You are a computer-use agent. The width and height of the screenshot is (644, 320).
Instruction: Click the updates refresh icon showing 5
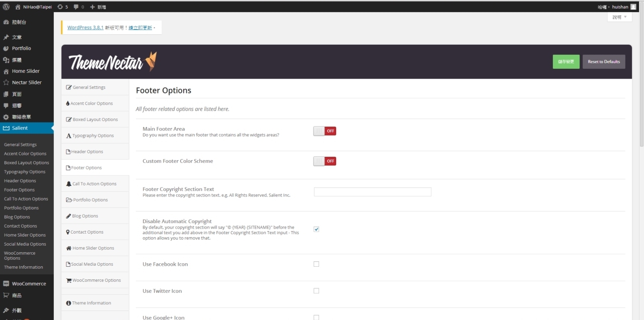(x=60, y=7)
